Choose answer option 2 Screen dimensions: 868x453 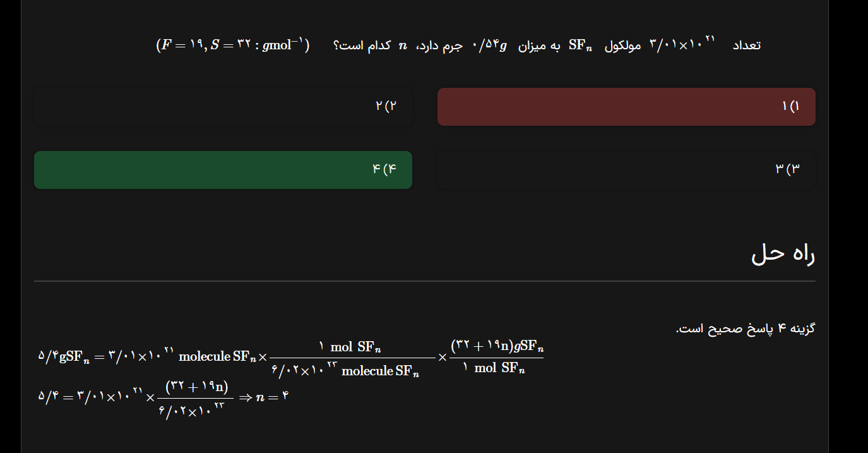click(223, 106)
